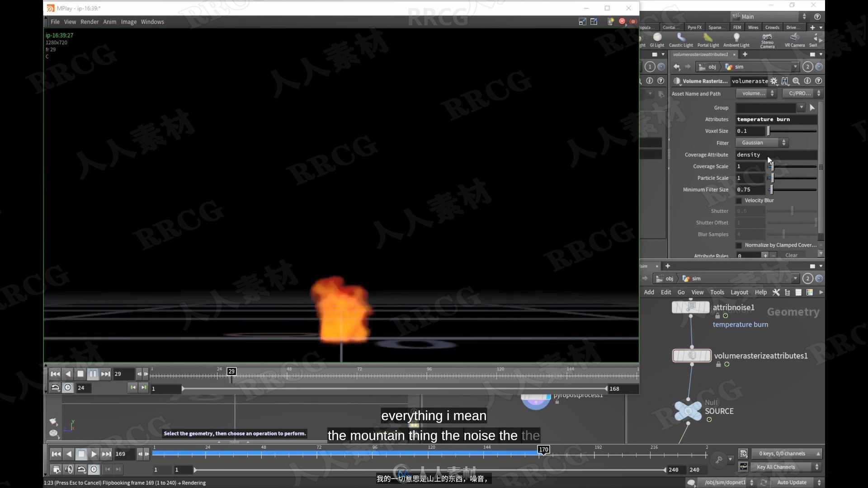Viewport: 868px width, 488px height.
Task: Click Houdini playbar loop mode icon
Action: point(81,469)
